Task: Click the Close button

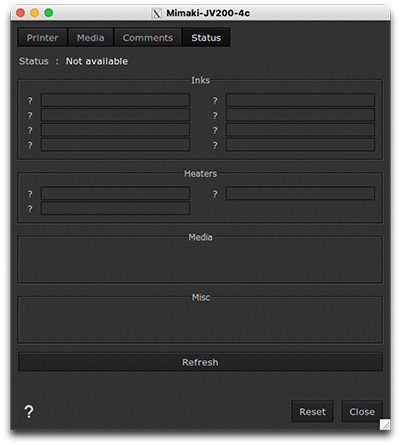Action: point(362,412)
